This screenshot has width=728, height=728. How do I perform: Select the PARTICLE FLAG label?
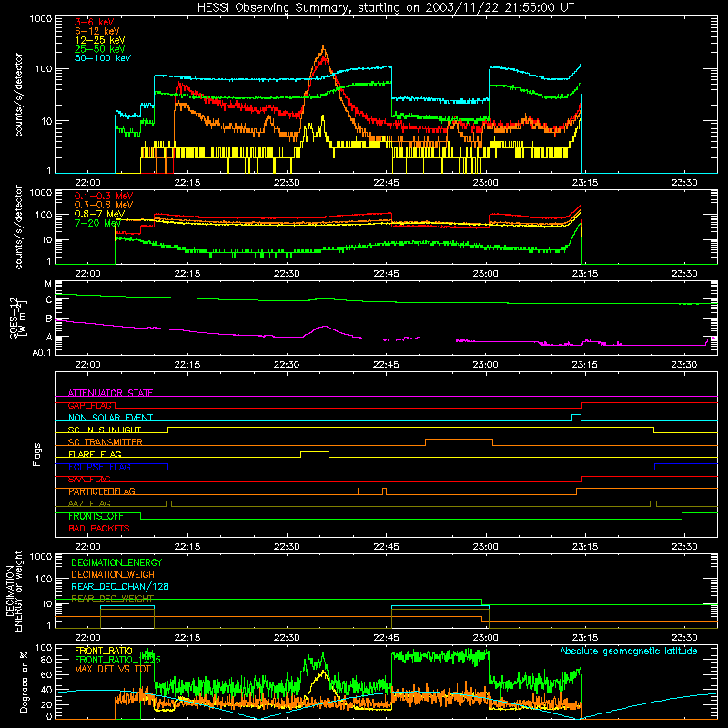(102, 491)
